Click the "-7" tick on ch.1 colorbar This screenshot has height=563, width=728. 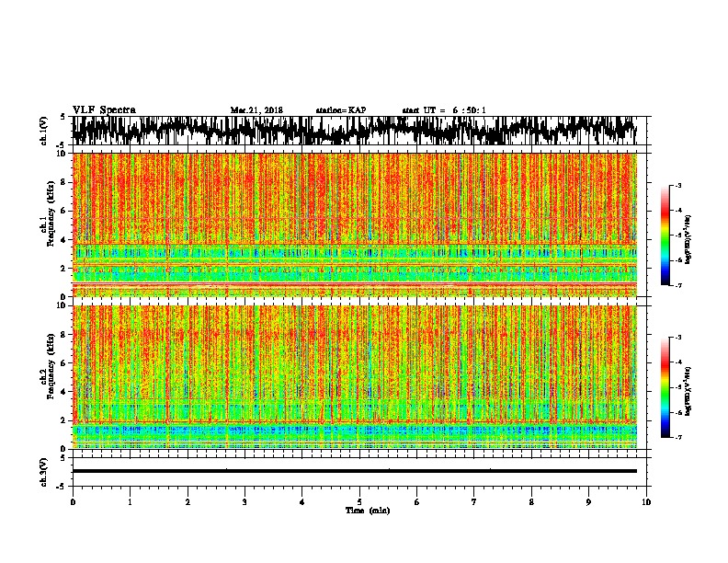click(678, 285)
